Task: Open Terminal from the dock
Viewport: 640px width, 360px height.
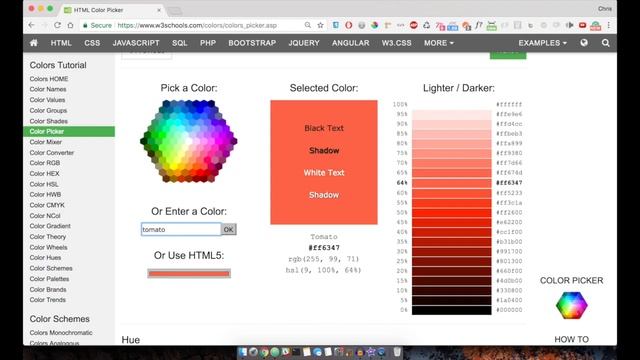Action: click(296, 352)
